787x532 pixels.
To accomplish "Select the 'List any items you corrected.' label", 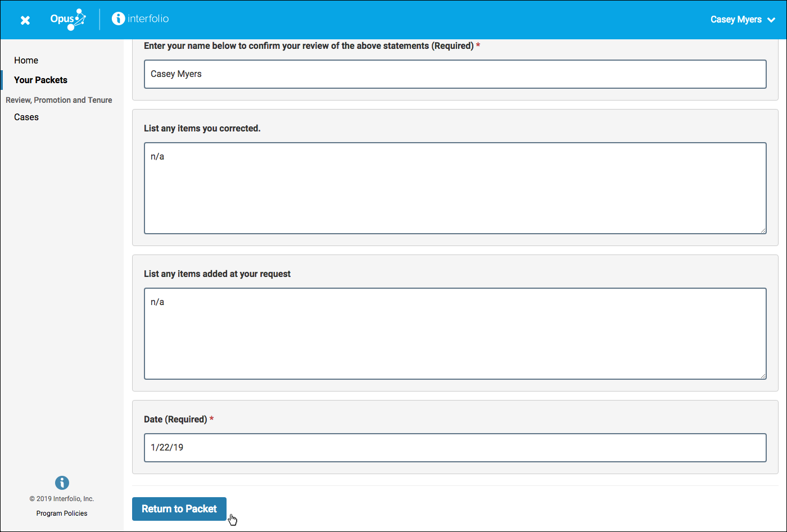I will coord(202,128).
